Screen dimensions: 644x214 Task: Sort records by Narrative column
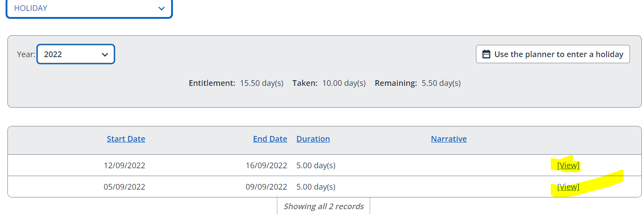(448, 139)
